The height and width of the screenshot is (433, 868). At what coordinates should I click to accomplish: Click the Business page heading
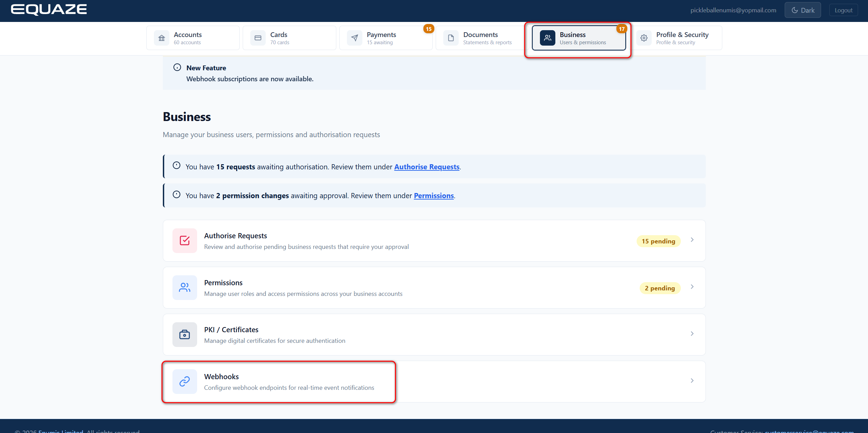(187, 117)
